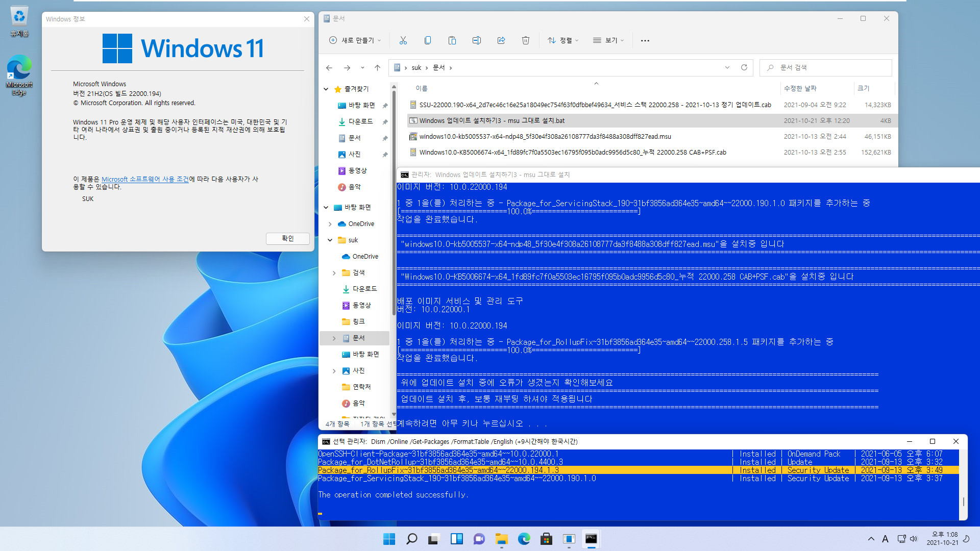Select windows10.0-kb5005537 msu file
Image resolution: width=980 pixels, height=551 pixels.
(651, 136)
